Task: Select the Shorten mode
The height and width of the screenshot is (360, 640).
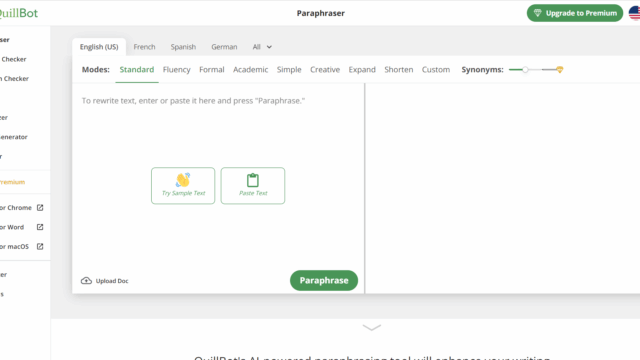Action: click(x=399, y=70)
